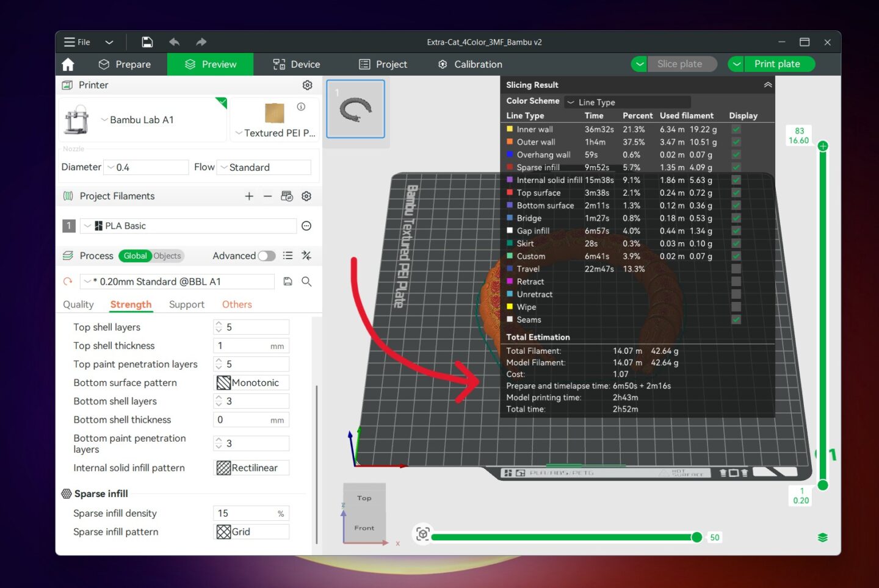Screen dimensions: 879x588
Task: Remove a filament with the minus icon
Action: 267,196
